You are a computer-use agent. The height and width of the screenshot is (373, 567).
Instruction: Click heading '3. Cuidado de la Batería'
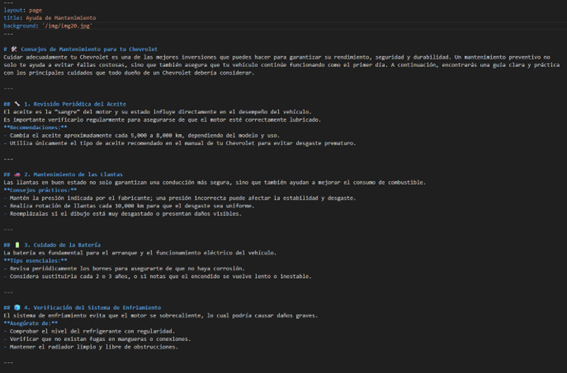click(x=62, y=245)
